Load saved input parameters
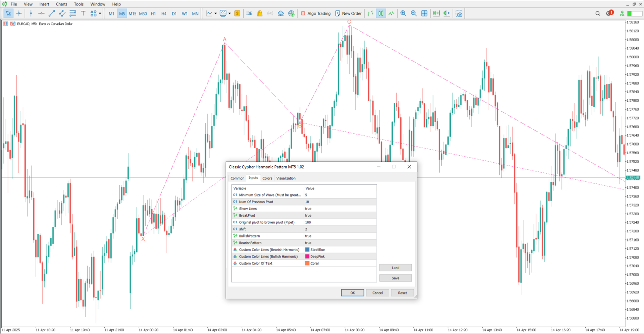 click(396, 268)
